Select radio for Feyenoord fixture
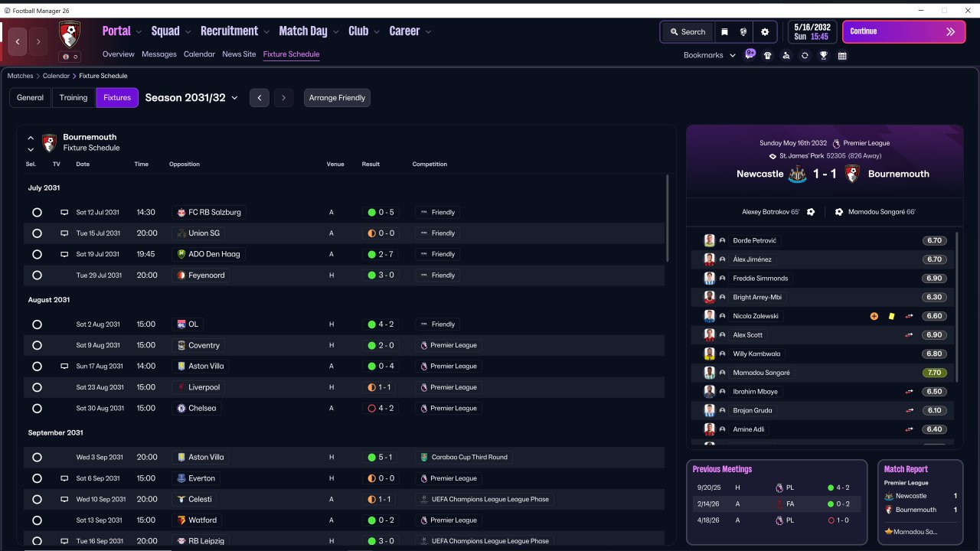This screenshot has width=980, height=551. (37, 275)
